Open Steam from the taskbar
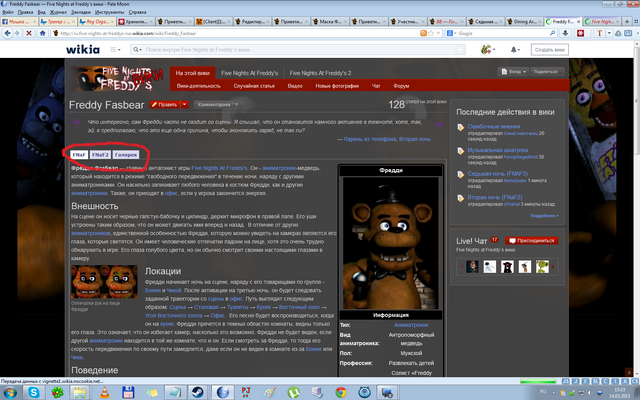Image resolution: width=640 pixels, height=400 pixels. pos(198,393)
